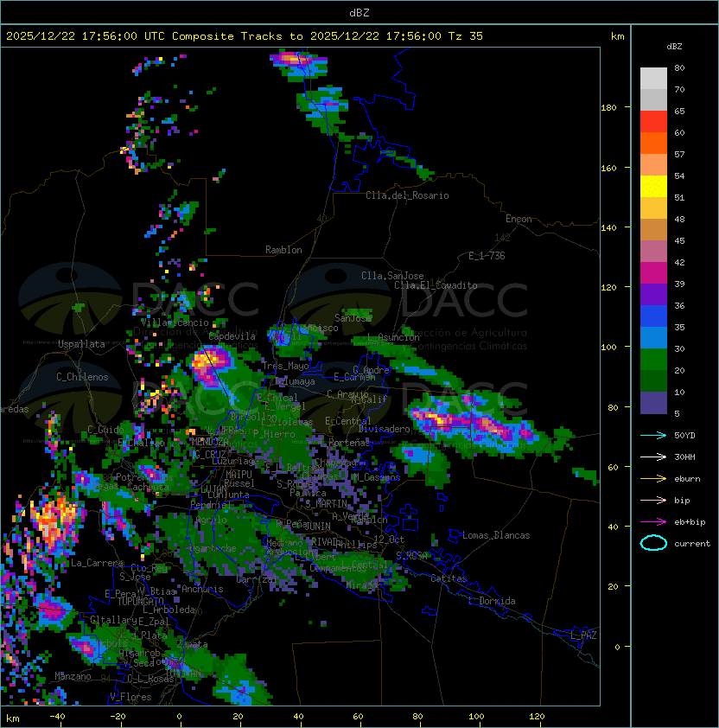Click the 'E_1-736' map label
The height and width of the screenshot is (728, 719).
click(487, 256)
